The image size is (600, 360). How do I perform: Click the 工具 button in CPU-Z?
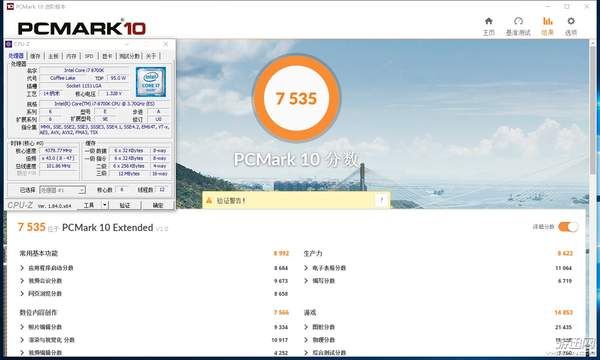coord(89,205)
